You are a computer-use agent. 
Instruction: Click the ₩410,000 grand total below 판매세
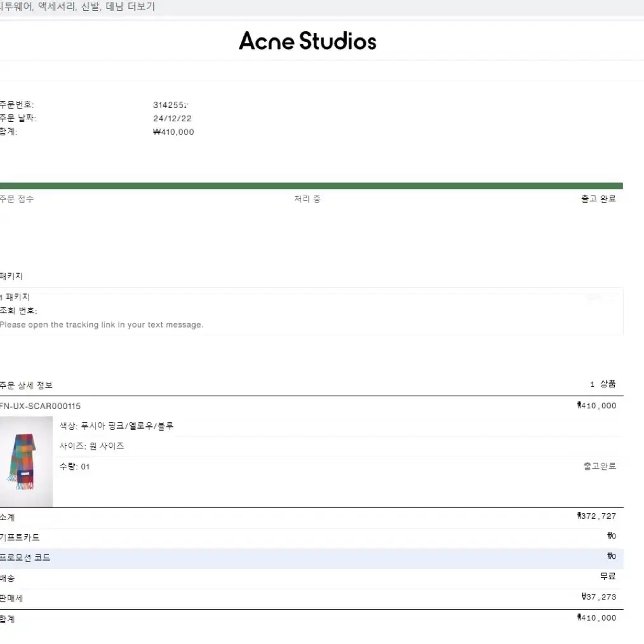pyautogui.click(x=596, y=618)
